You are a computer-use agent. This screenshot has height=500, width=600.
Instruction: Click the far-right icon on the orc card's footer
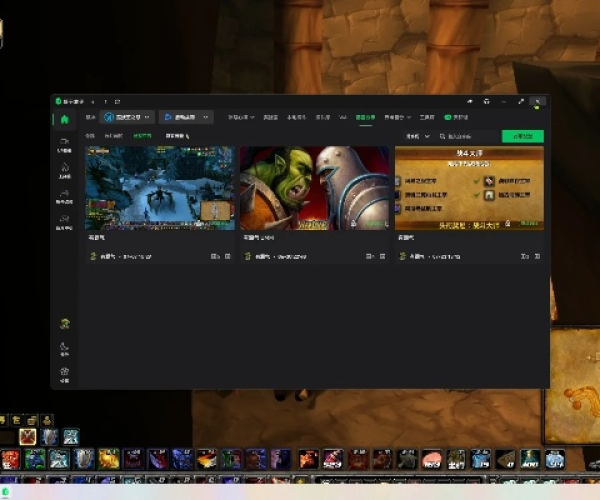coord(382,256)
